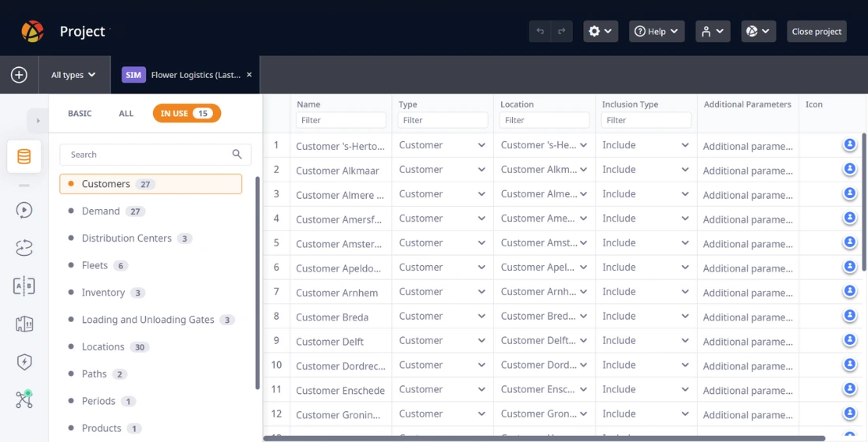Click the customer icon in Arnhem row
868x442 pixels.
point(850,290)
